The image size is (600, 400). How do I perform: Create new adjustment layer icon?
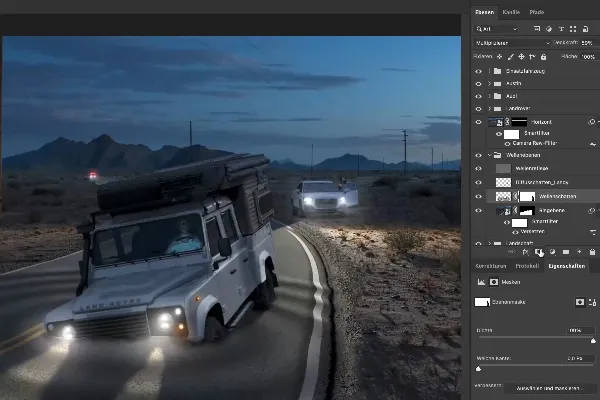tap(552, 252)
